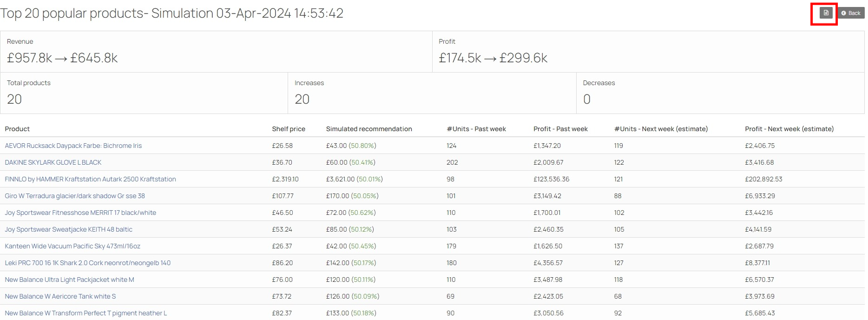
Task: Sort by the Product column header
Action: coord(17,129)
